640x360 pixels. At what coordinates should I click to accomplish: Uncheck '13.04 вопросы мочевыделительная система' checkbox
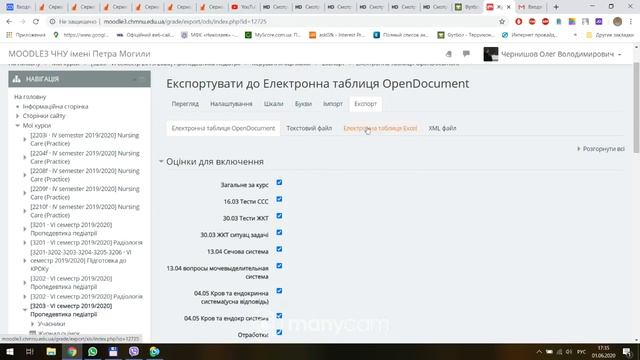(x=279, y=266)
